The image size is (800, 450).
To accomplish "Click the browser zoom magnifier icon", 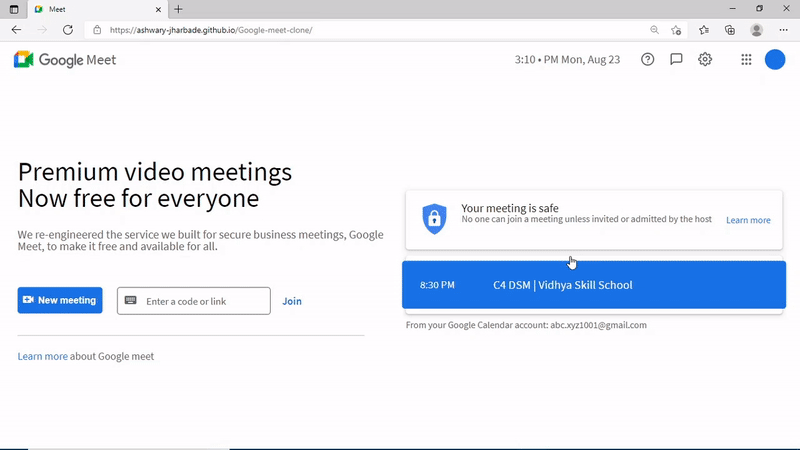I will 654,30.
